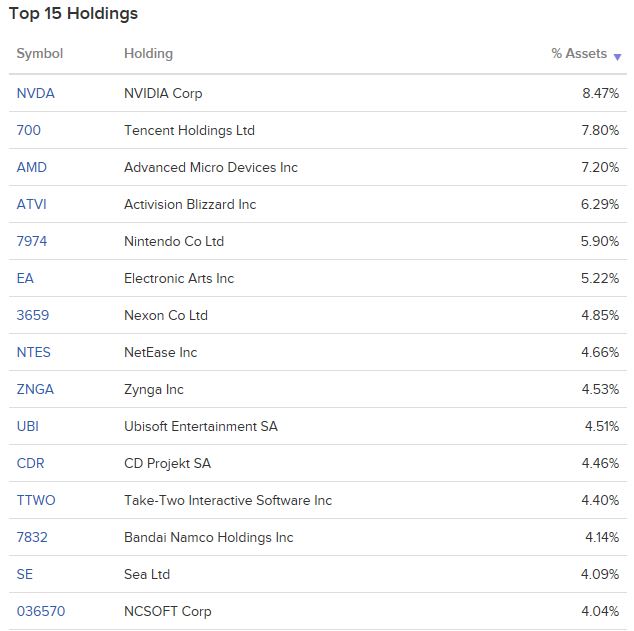Viewport: 634px width, 631px height.
Task: Open the NTES ticker link
Action: coord(34,352)
